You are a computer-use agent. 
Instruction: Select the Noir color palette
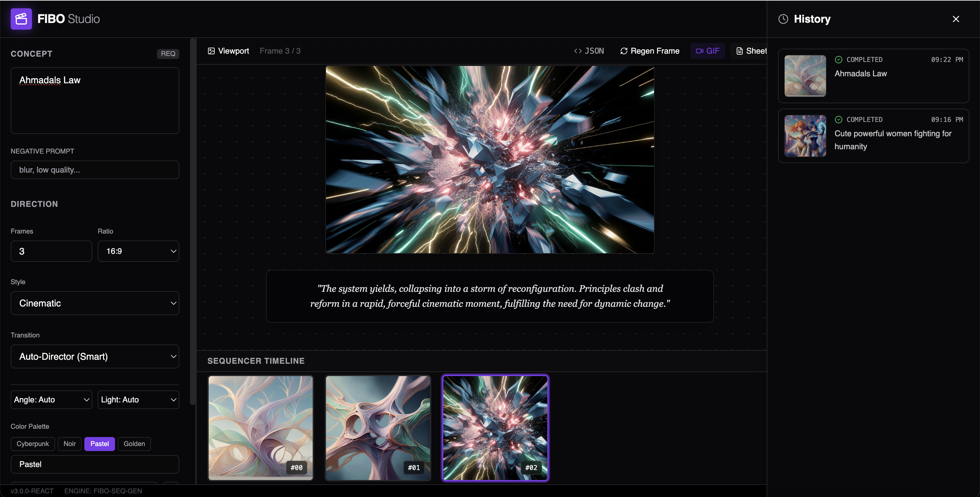coord(69,444)
